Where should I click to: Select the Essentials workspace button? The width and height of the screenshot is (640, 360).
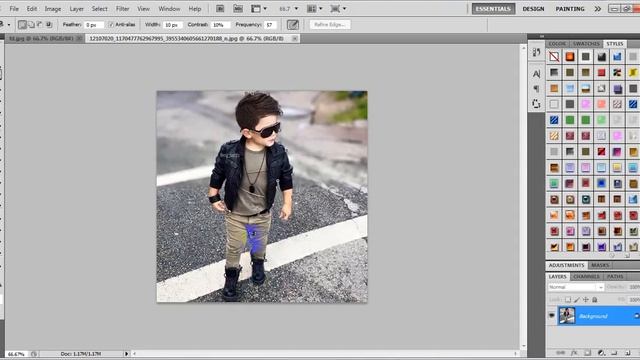pyautogui.click(x=493, y=9)
